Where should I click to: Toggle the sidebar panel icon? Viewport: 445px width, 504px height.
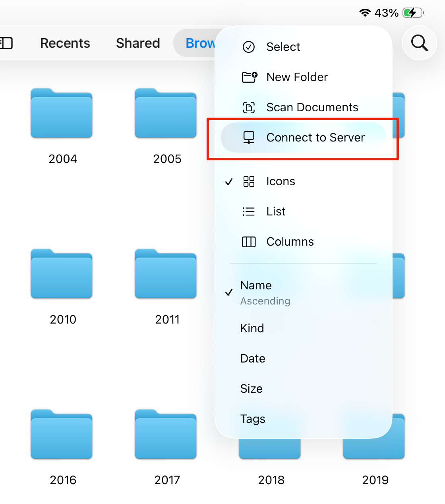click(6, 43)
